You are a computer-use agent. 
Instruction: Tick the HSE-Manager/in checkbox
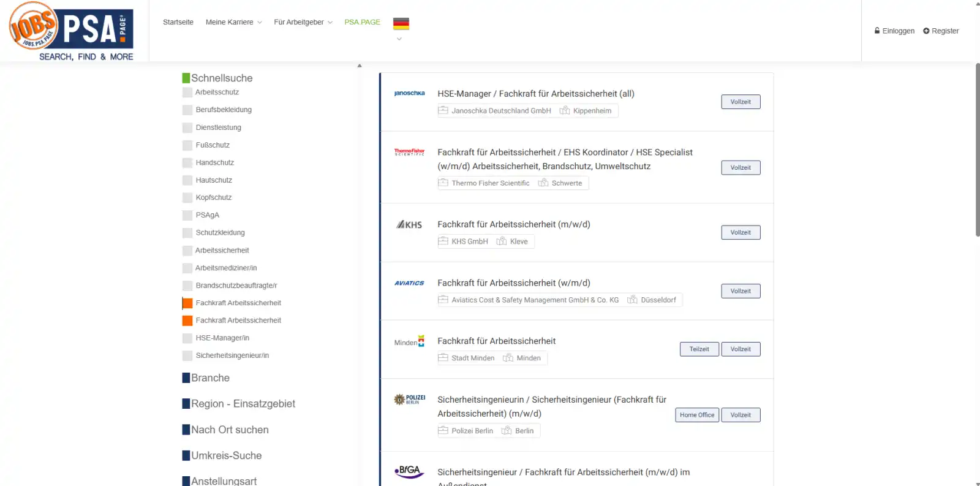coord(187,338)
